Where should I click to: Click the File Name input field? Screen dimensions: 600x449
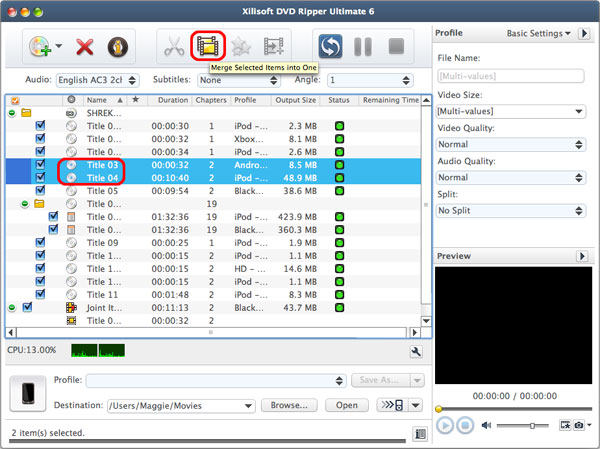(510, 76)
